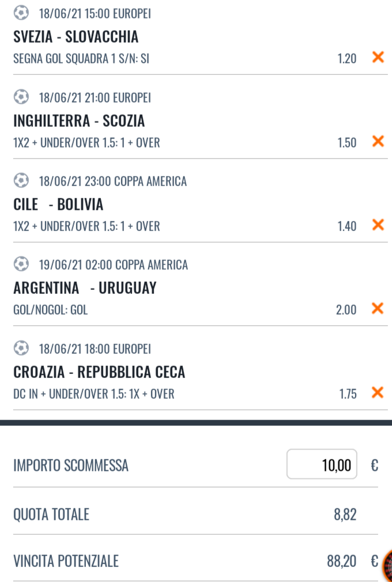Click the soccer ball icon for Svezia - Slovacchia

pyautogui.click(x=21, y=13)
